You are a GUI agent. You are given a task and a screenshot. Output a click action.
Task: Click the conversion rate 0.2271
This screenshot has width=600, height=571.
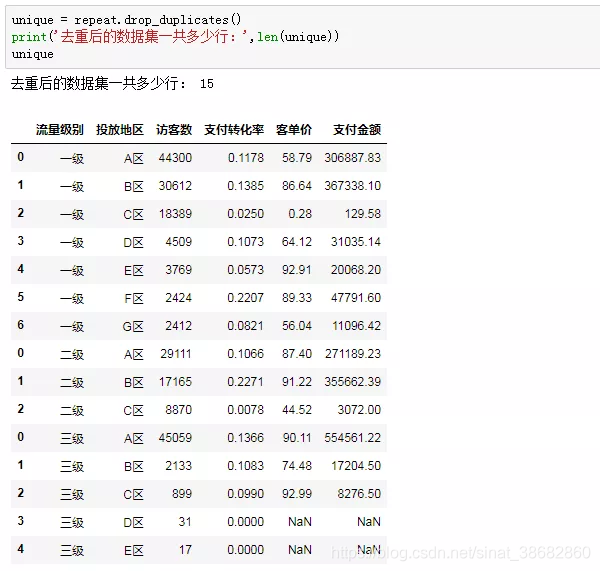click(x=245, y=382)
